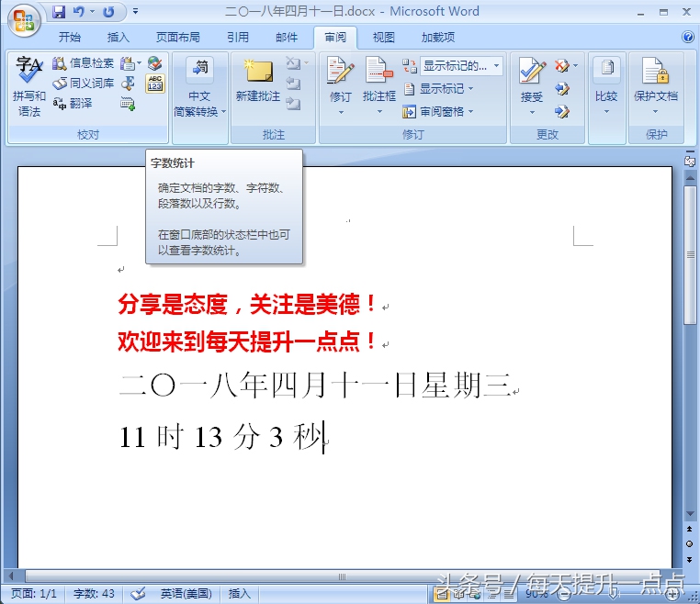Screen dimensions: 700x604
Task: Expand translation screen tip dropdown arrow
Action: (x=139, y=63)
